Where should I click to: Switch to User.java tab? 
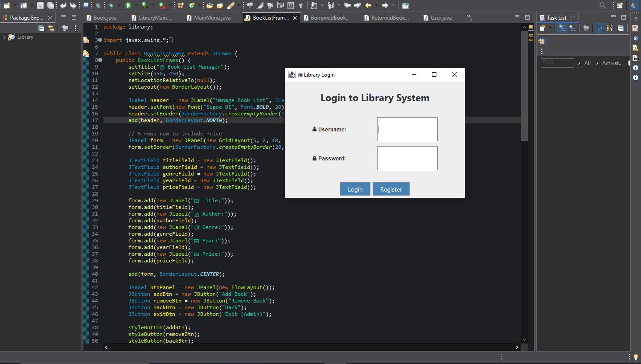click(x=437, y=18)
